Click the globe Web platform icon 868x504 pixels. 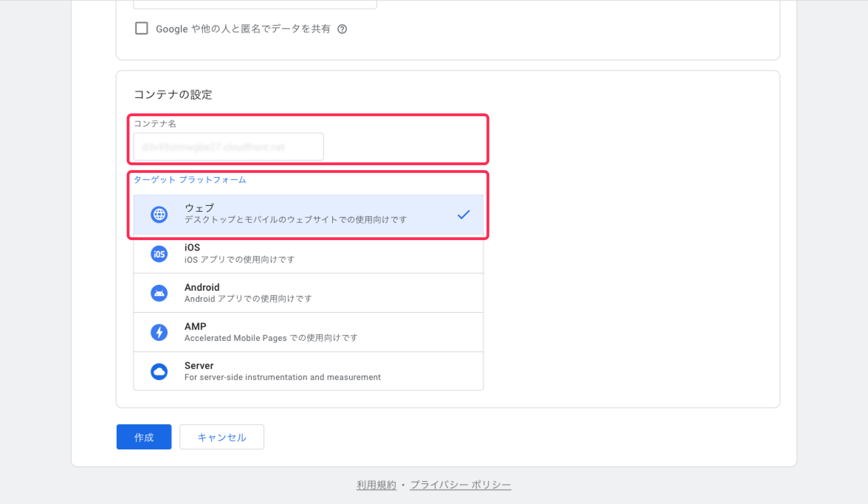point(159,214)
